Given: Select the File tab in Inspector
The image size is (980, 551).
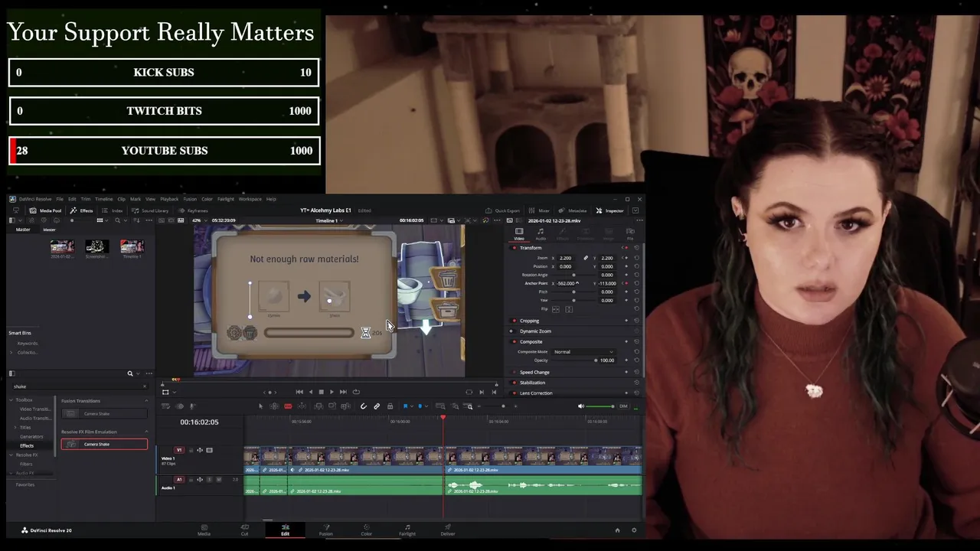Looking at the screenshot, I should pos(630,233).
